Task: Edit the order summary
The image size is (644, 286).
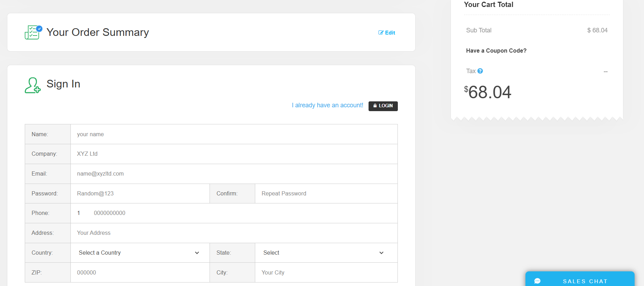Action: coord(387,33)
